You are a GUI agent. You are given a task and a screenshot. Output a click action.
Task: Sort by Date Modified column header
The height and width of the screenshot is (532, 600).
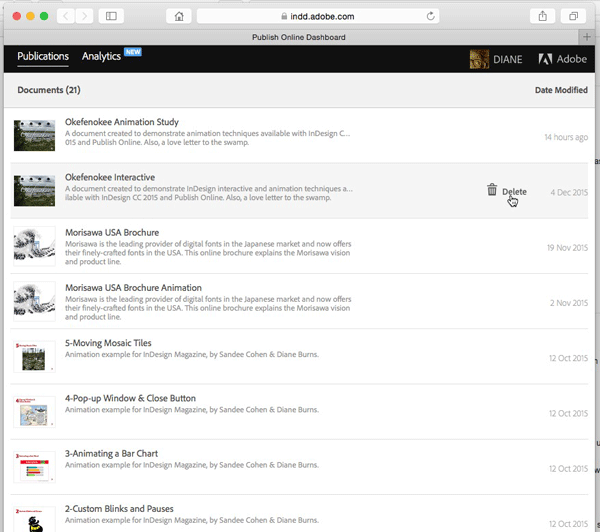point(561,90)
